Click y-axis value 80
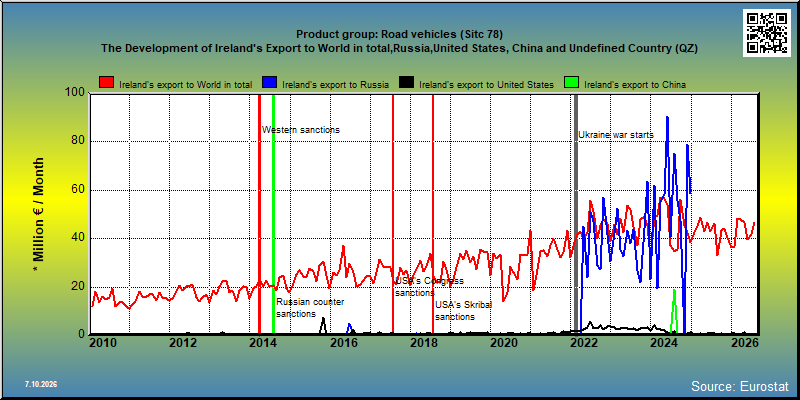Image resolution: width=800 pixels, height=400 pixels. pyautogui.click(x=78, y=141)
